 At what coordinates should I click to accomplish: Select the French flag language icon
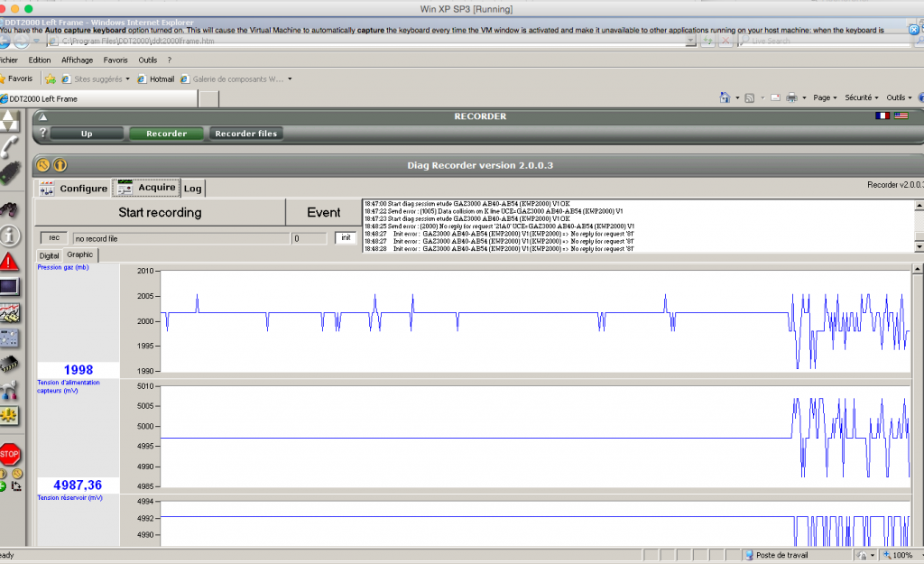pyautogui.click(x=882, y=116)
